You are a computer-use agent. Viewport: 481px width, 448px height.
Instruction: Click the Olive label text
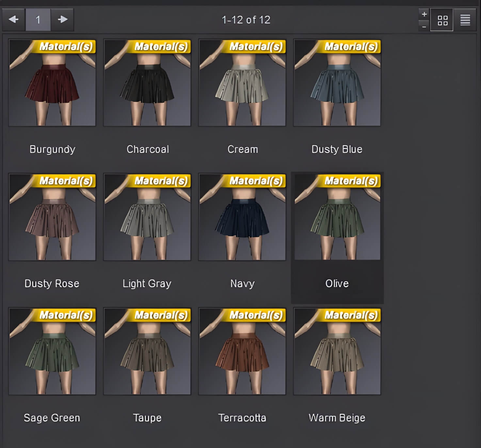coord(337,283)
